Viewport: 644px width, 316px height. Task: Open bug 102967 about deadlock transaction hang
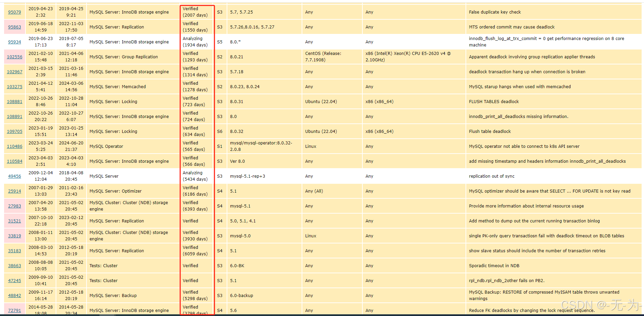(15, 72)
